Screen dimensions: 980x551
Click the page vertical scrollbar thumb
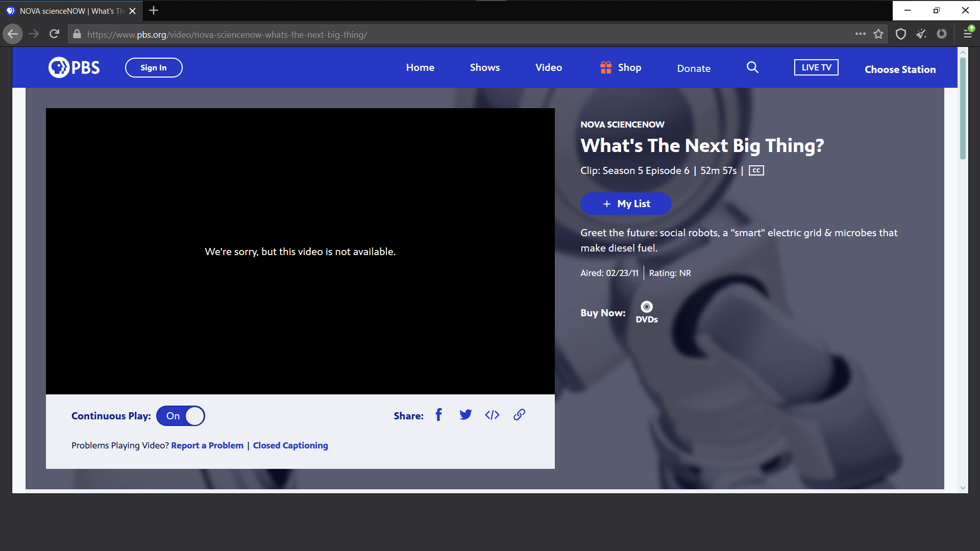coord(963,109)
